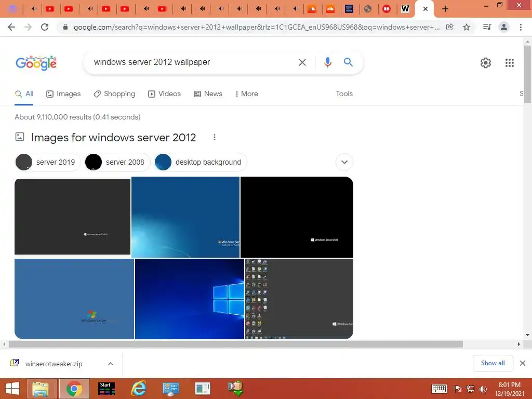This screenshot has height=399, width=532.
Task: Open Action Center flag icon
Action: click(x=458, y=389)
